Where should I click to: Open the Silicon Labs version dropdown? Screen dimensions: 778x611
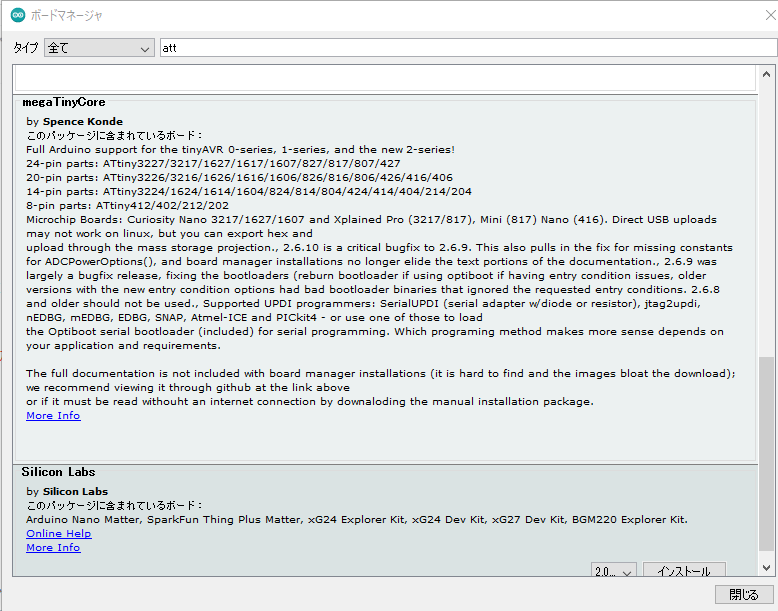point(613,570)
